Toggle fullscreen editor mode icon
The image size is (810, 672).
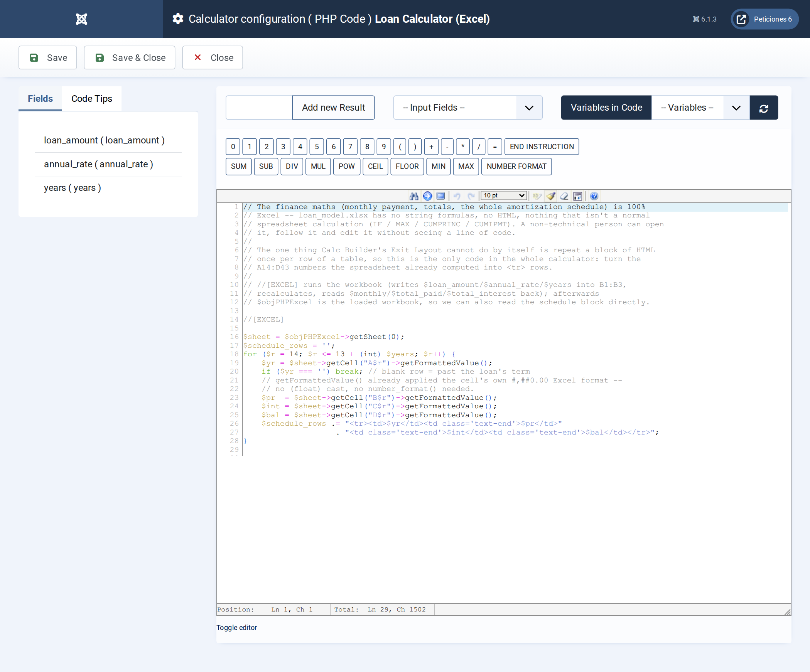441,196
